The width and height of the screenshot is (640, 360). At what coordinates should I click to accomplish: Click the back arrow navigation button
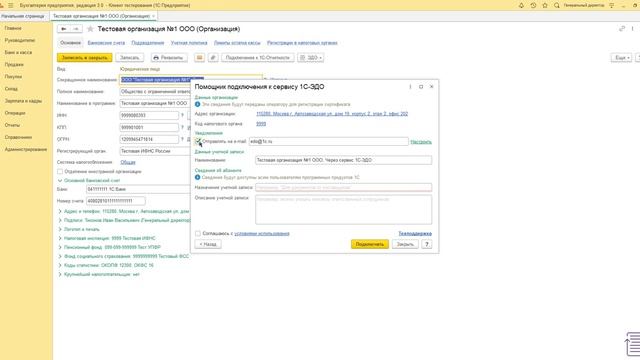[x=64, y=29]
